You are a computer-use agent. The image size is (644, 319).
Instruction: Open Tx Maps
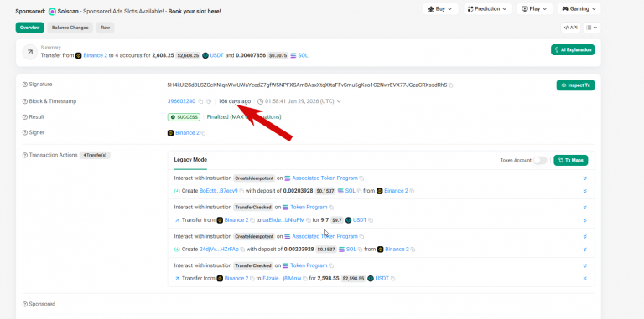pos(571,160)
